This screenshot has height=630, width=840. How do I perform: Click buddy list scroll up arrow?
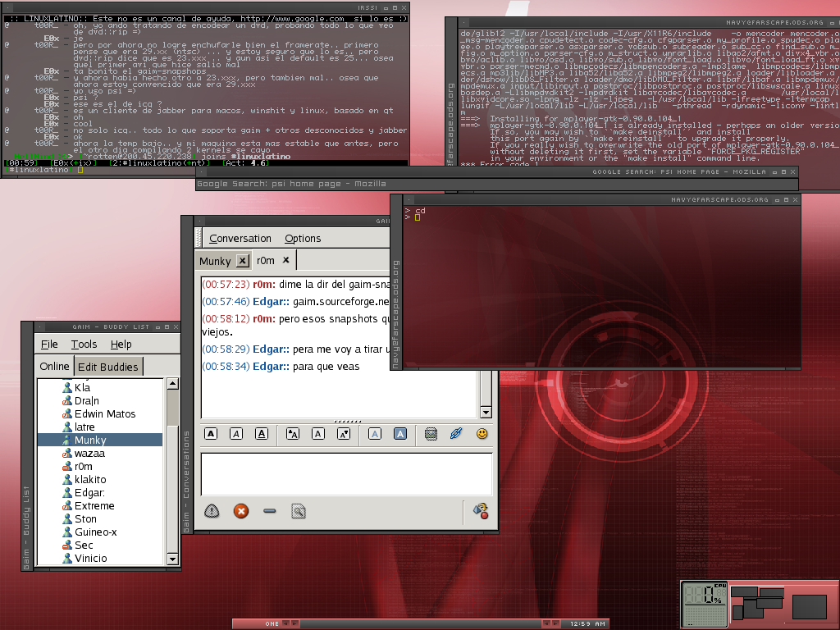[x=172, y=384]
